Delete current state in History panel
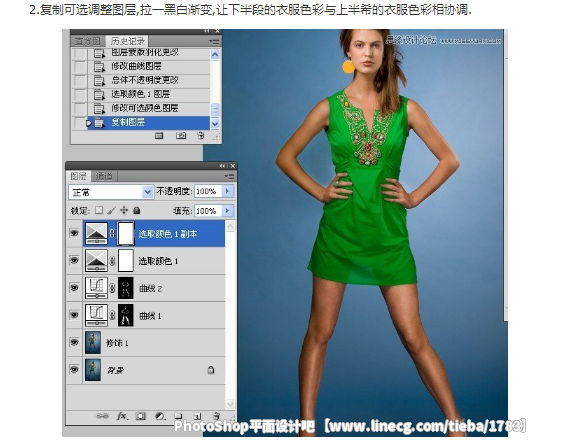582x445 pixels. pyautogui.click(x=201, y=136)
